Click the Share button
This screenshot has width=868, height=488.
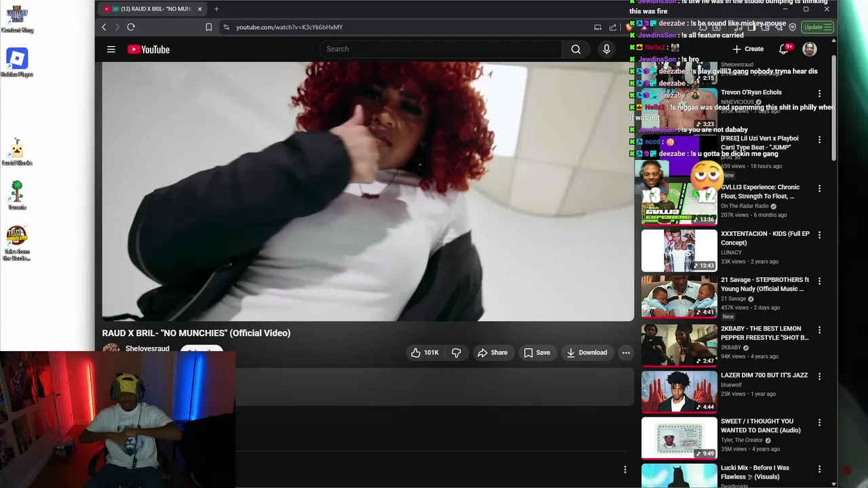(x=492, y=352)
